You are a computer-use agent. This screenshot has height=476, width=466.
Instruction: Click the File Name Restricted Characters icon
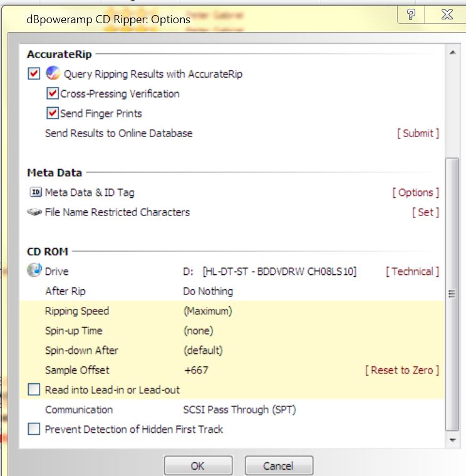35,212
